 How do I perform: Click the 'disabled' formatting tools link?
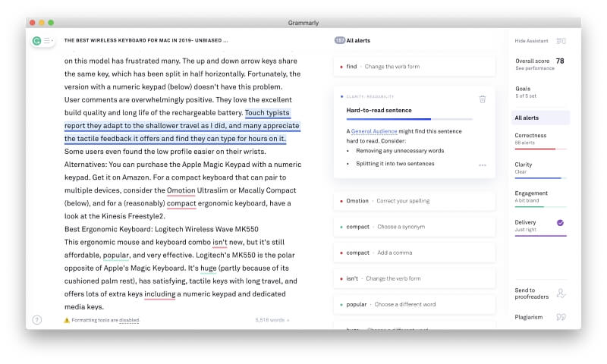129,321
